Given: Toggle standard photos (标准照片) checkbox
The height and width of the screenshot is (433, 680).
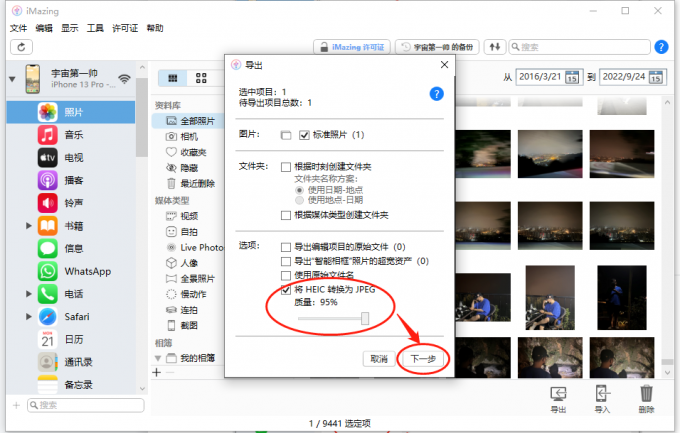Looking at the screenshot, I should coord(304,135).
